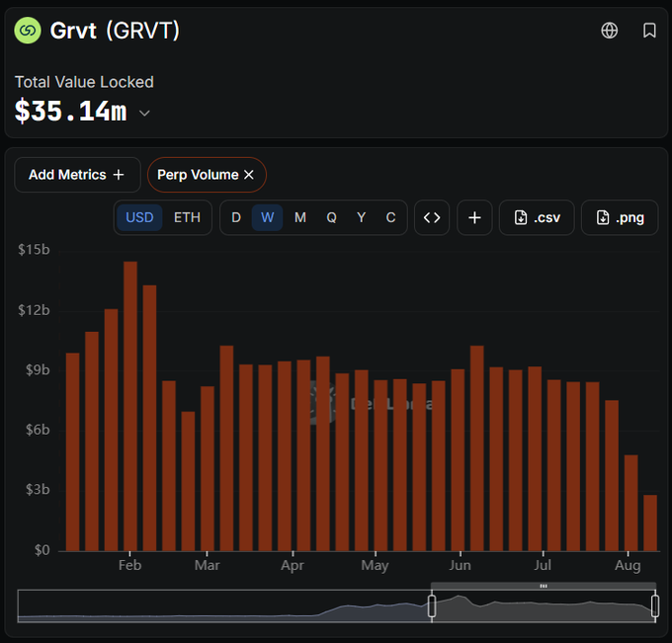The height and width of the screenshot is (643, 672).
Task: Click the $15b axis label
Action: pos(34,249)
